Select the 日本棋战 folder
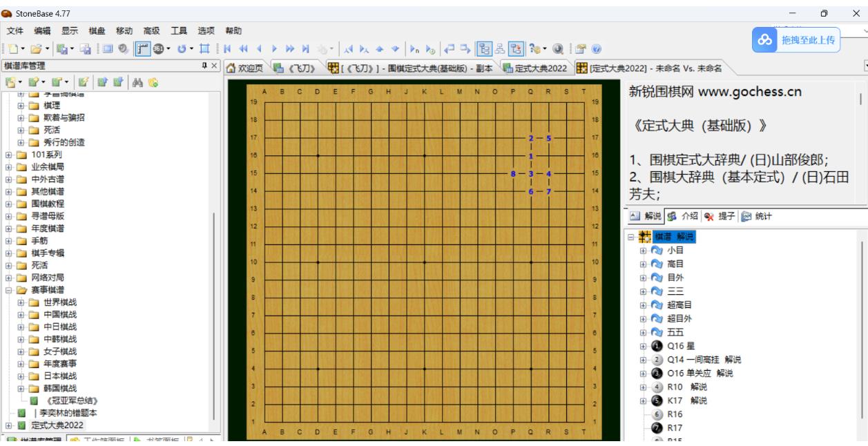Image resolution: width=868 pixels, height=446 pixels. 60,376
